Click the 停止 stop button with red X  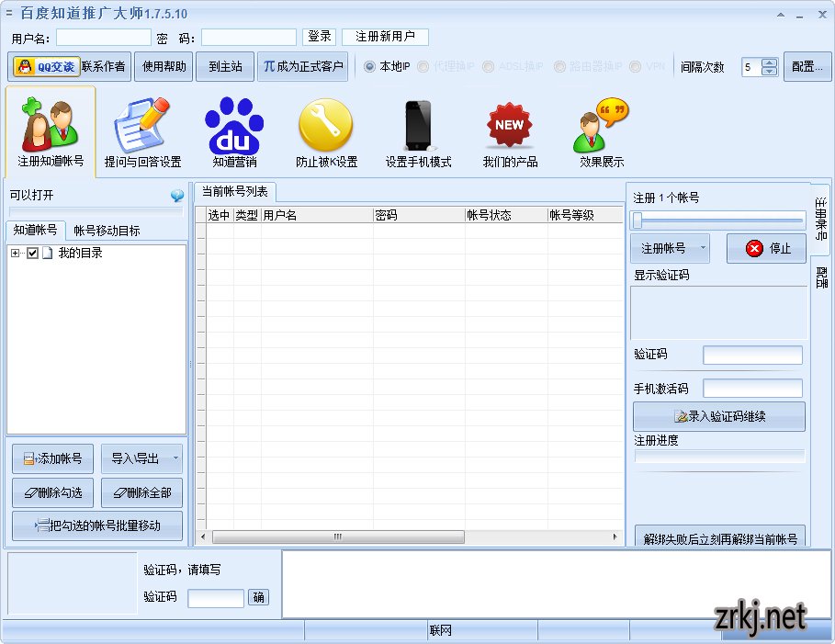[x=766, y=248]
